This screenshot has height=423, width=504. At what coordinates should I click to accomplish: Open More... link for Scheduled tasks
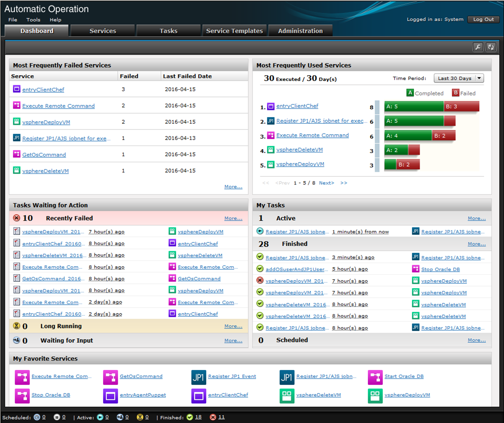tap(477, 340)
